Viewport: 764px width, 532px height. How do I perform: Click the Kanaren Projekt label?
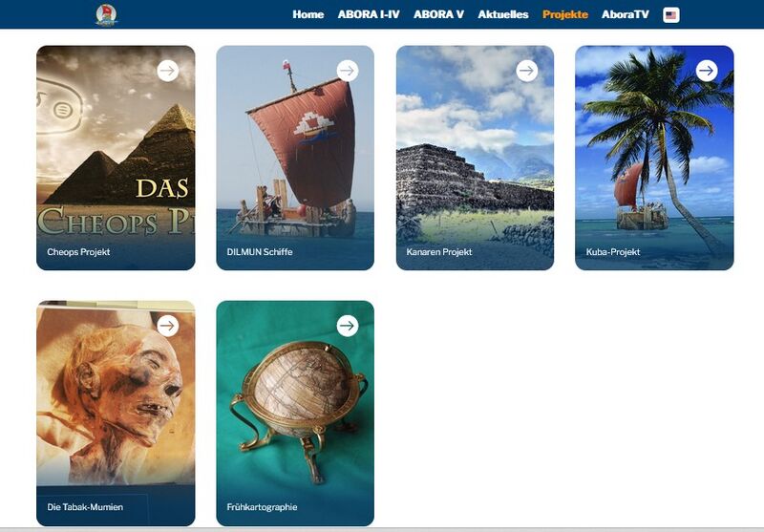[439, 252]
